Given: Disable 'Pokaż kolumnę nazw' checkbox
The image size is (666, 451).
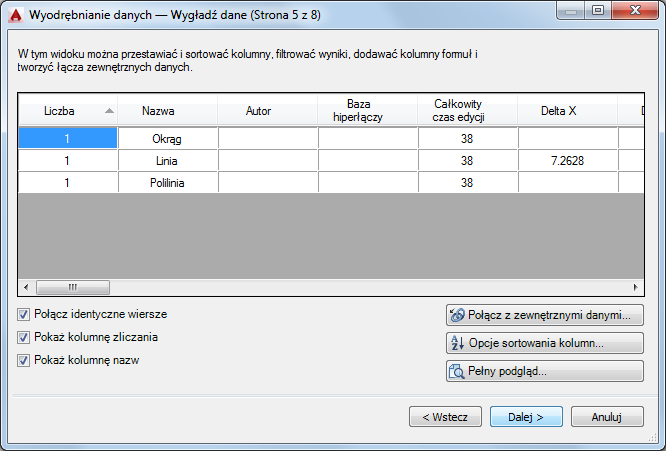Looking at the screenshot, I should pos(23,360).
